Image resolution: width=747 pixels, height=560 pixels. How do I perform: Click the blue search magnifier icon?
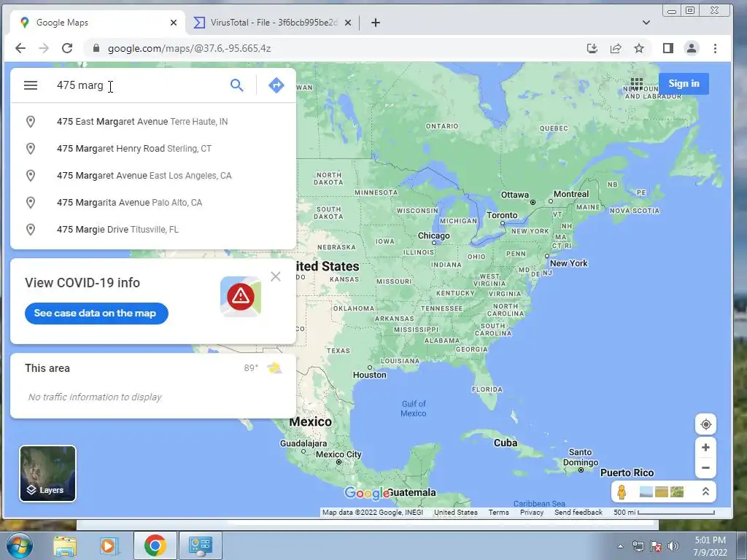237,85
